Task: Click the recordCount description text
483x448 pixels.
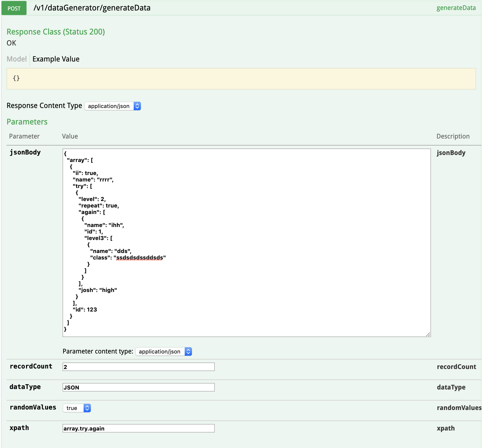Action: click(x=456, y=367)
